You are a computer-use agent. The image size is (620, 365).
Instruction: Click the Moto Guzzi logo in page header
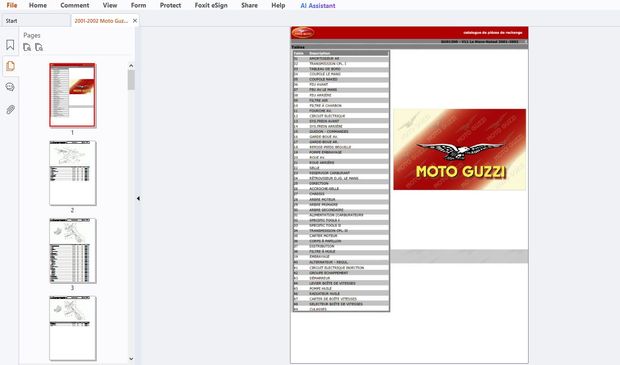[303, 33]
